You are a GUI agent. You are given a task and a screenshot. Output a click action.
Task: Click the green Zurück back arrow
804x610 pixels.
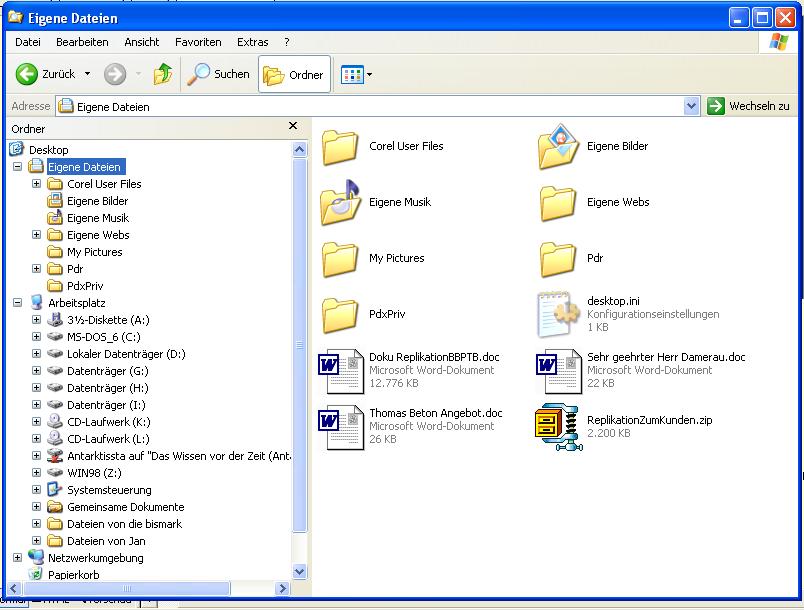pos(27,74)
